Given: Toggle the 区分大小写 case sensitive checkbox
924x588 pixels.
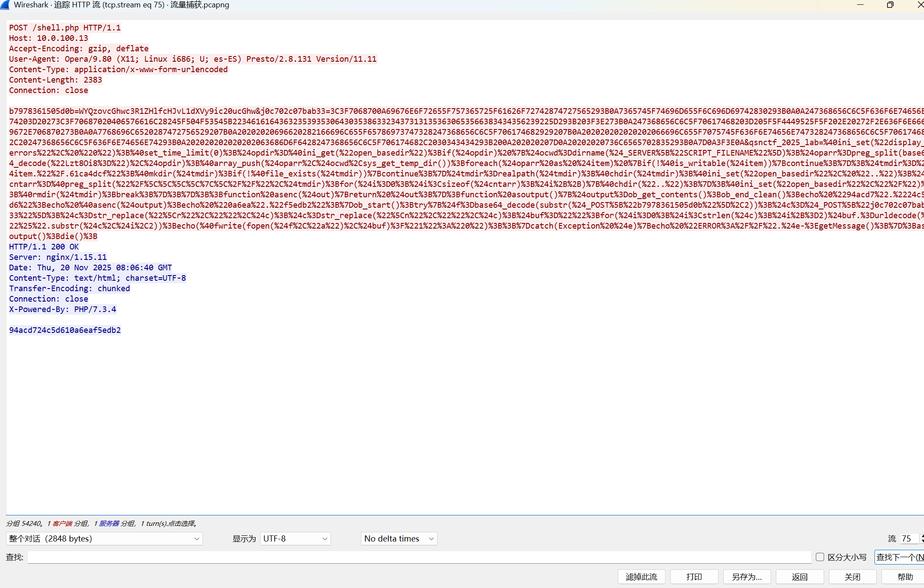Looking at the screenshot, I should [x=820, y=557].
